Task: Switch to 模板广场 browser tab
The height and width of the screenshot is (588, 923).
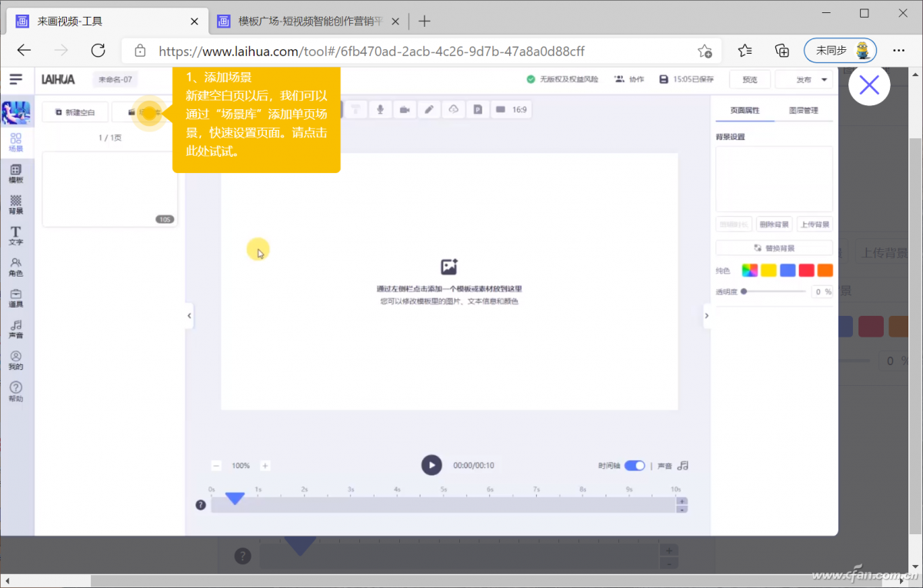Action: tap(308, 21)
